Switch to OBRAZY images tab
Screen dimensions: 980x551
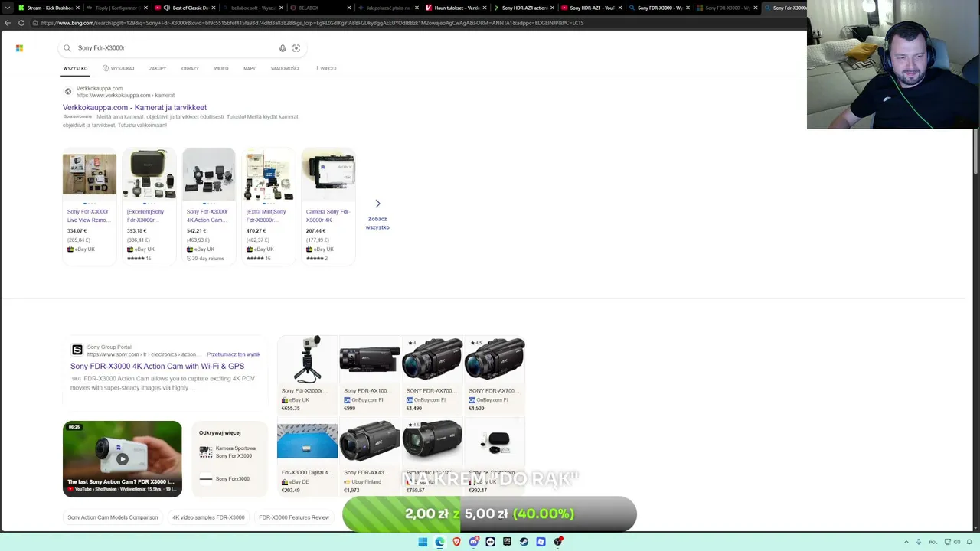190,68
